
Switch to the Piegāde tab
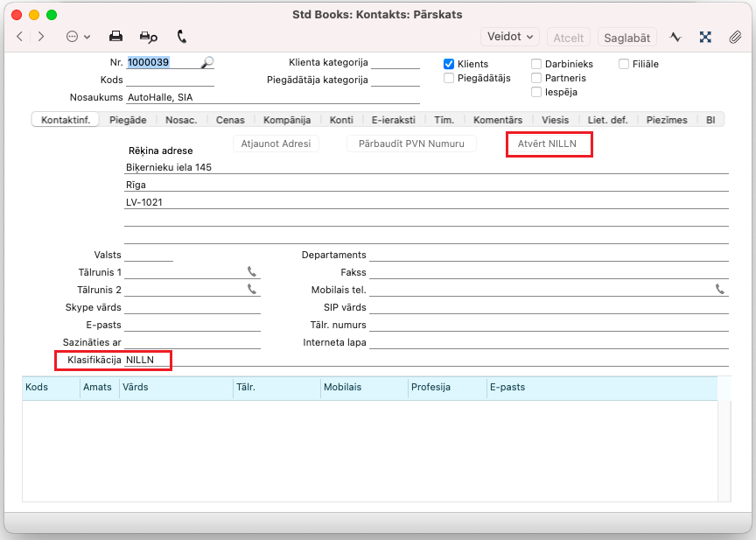click(x=128, y=120)
